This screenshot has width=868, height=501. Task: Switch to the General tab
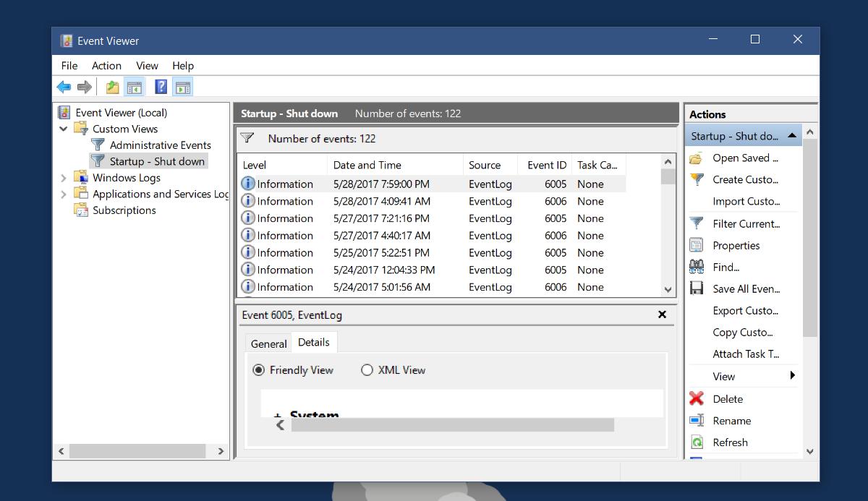[268, 344]
